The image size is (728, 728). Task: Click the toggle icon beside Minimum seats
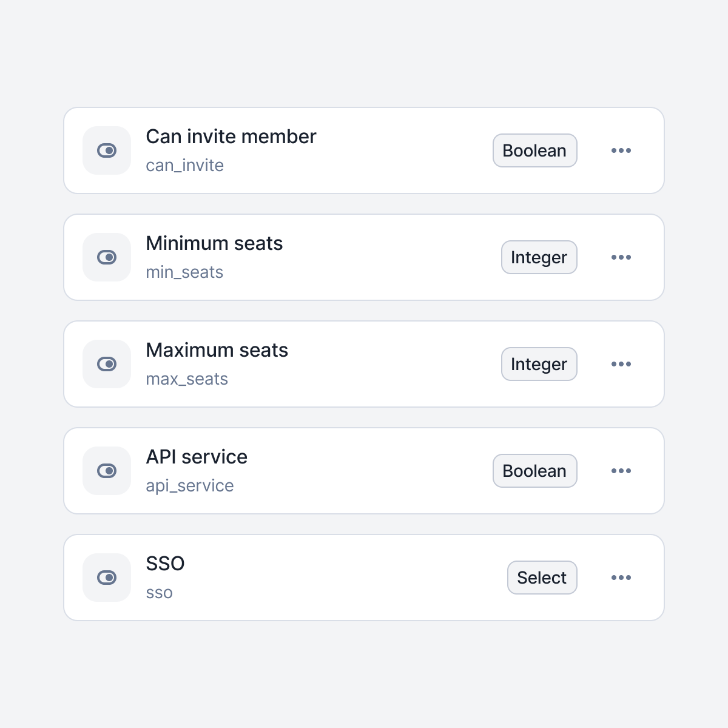107,257
